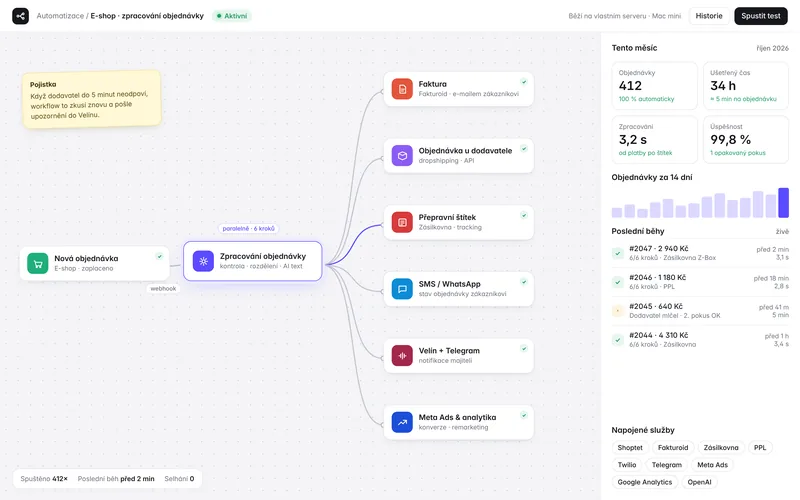Click the warning icon for run #2045
The height and width of the screenshot is (500, 800).
617,311
